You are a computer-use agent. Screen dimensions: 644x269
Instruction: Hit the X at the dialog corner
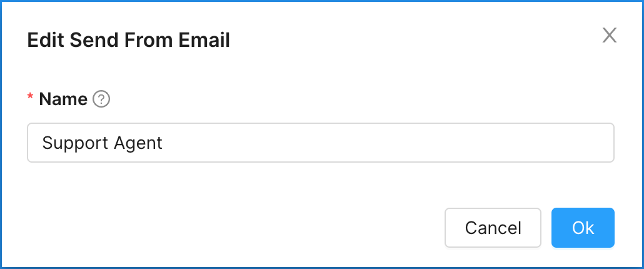tap(610, 35)
